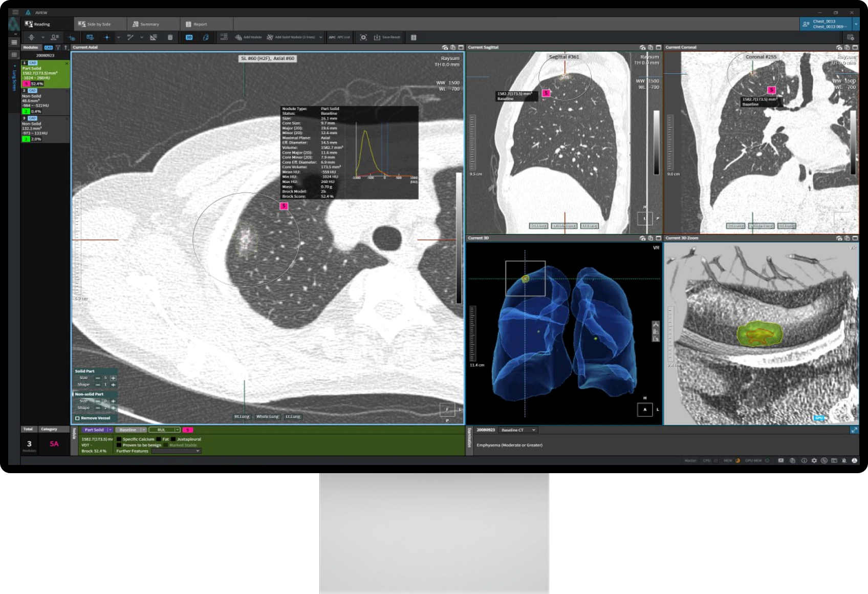Expand the examination panel with arrow icon
Viewport: 868px width, 594px height.
(854, 430)
